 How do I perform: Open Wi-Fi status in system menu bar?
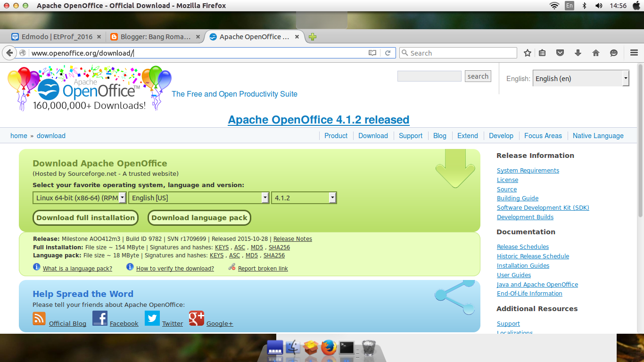(x=554, y=6)
